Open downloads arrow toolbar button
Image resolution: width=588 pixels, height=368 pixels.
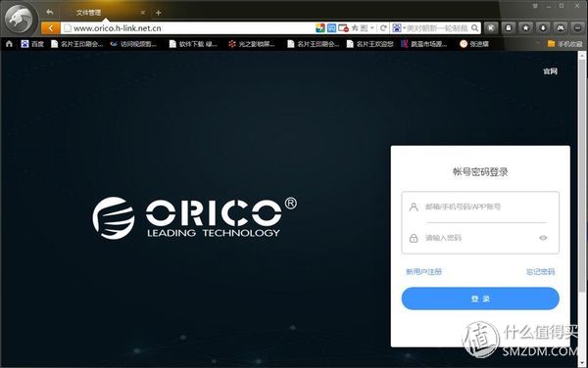(543, 27)
